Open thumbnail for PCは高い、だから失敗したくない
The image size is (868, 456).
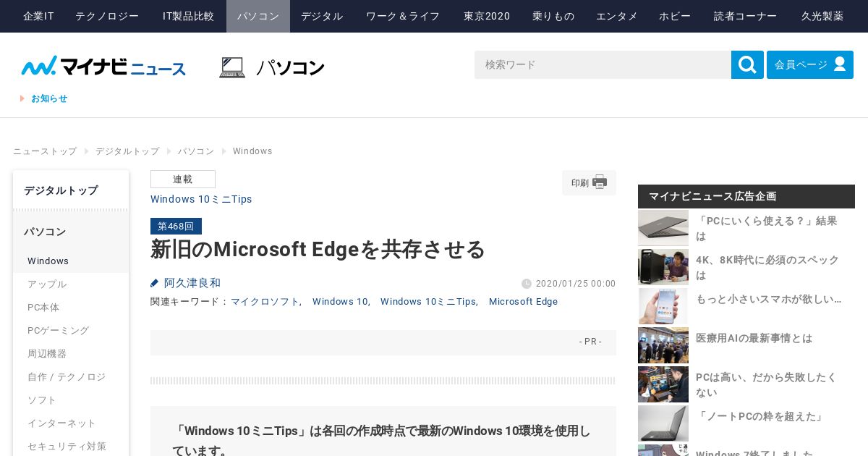(x=663, y=384)
